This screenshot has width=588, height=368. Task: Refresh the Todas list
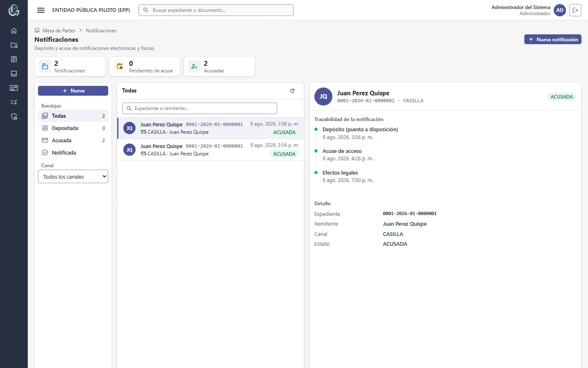(292, 91)
